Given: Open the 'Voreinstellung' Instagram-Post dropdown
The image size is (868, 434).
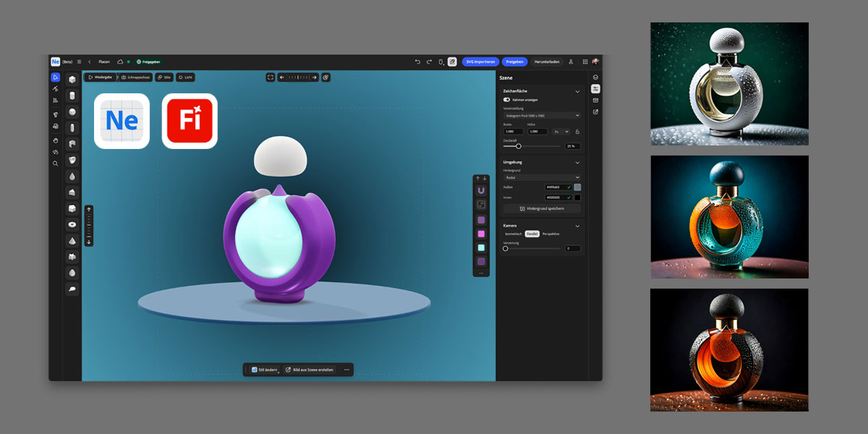Looking at the screenshot, I should click(542, 115).
